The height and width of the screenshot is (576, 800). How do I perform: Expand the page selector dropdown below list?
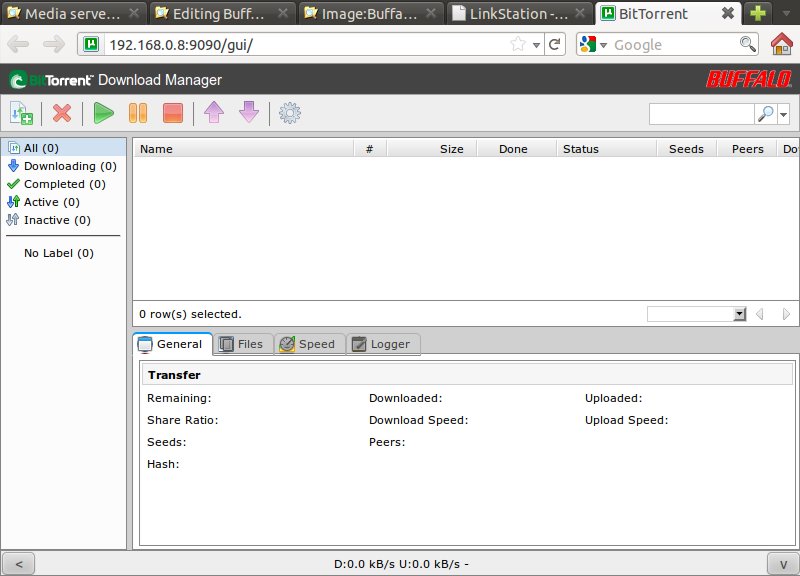pyautogui.click(x=740, y=314)
